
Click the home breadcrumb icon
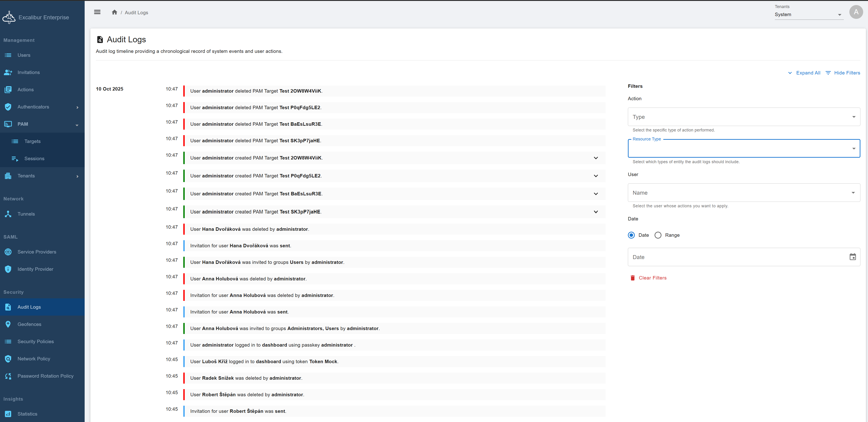click(115, 12)
